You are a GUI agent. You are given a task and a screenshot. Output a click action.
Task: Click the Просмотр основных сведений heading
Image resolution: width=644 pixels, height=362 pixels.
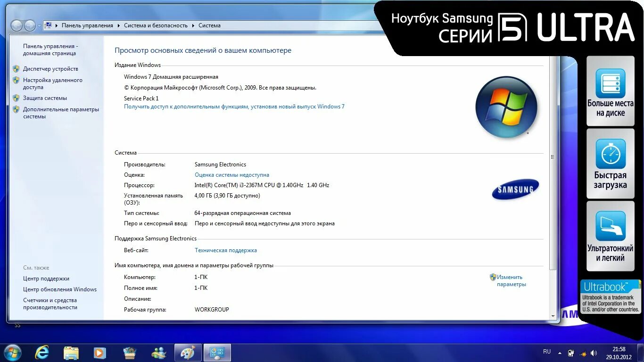coord(203,50)
